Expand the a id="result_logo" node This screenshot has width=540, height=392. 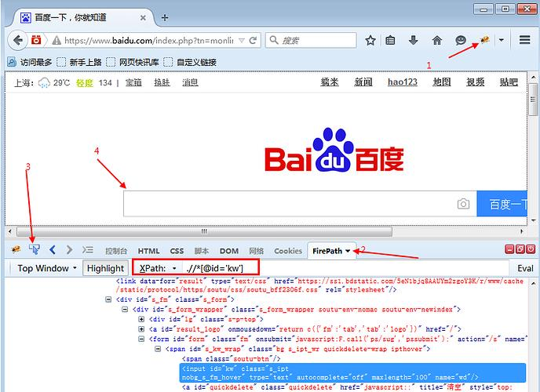pyautogui.click(x=141, y=329)
